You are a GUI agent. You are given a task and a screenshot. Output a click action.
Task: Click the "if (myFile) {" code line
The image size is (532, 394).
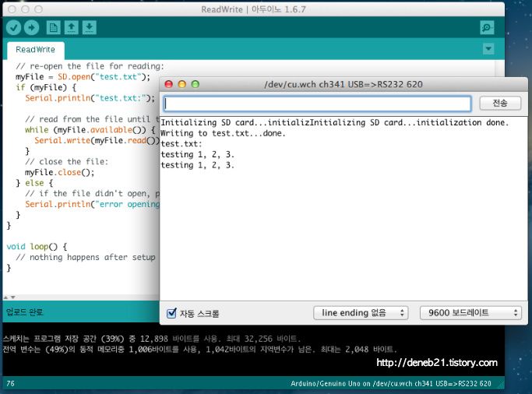(x=46, y=87)
